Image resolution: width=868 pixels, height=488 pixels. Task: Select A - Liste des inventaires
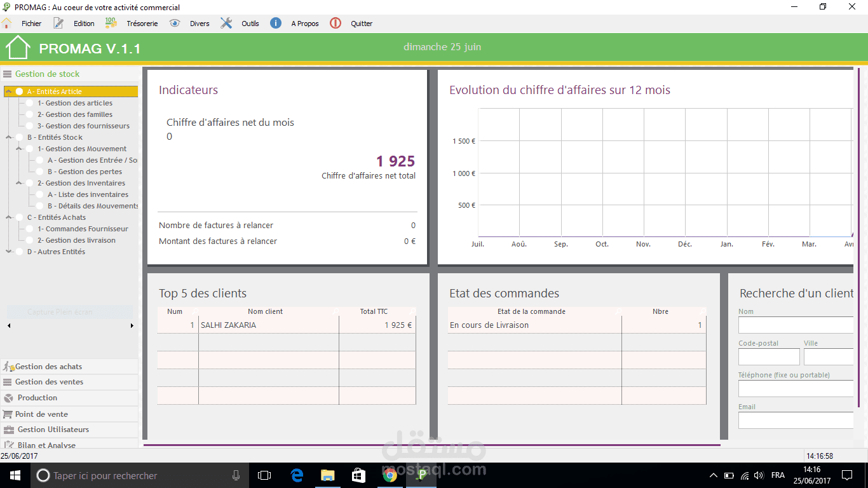(88, 194)
